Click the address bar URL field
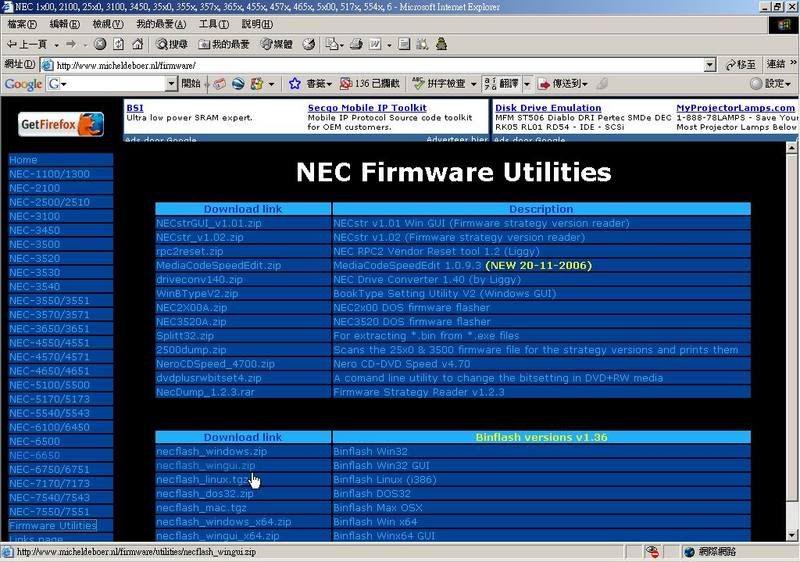Screen dimensions: 800x562 pyautogui.click(x=377, y=65)
